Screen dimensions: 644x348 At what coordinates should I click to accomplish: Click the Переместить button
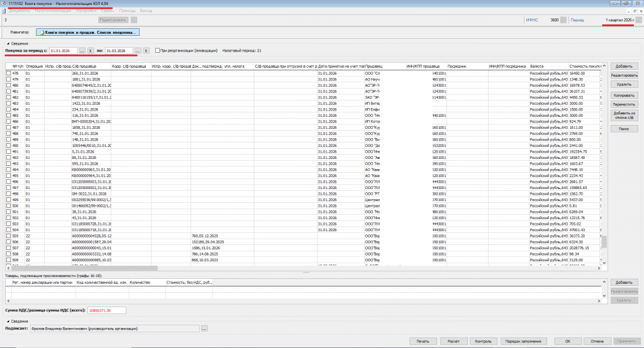point(624,104)
